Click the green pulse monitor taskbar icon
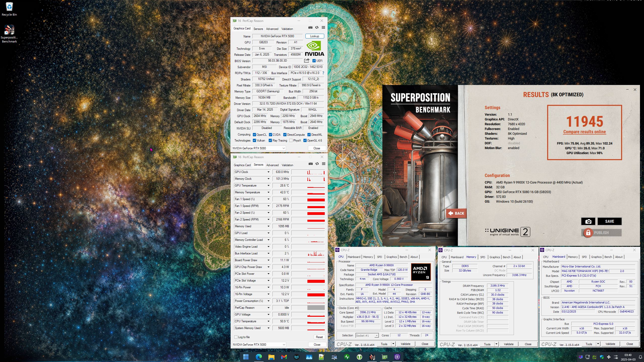This screenshot has height=362, width=644. (347, 357)
